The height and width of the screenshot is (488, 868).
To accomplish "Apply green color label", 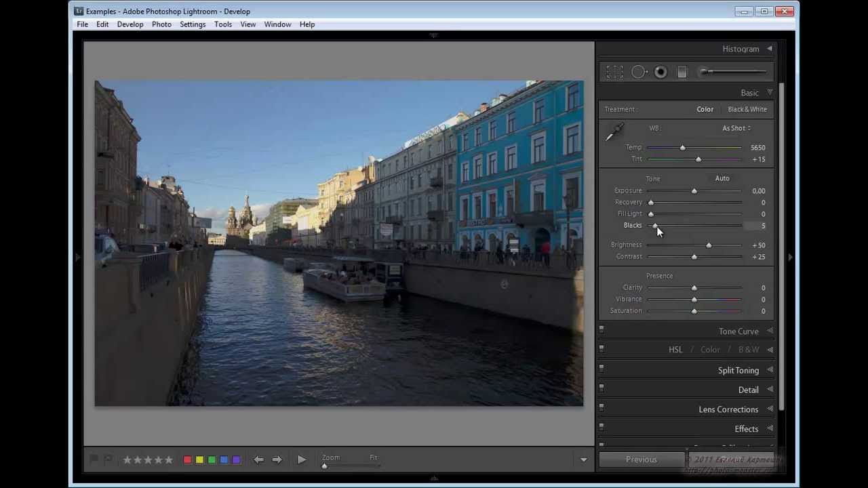I will tap(212, 460).
